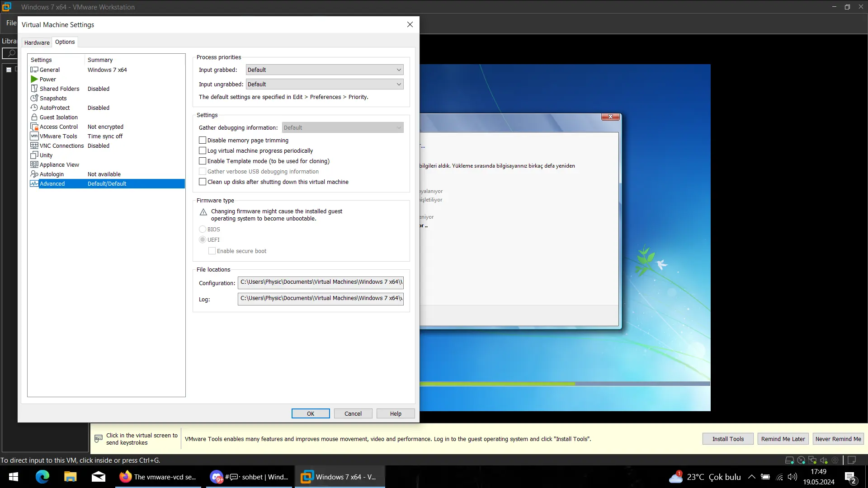Click the Unity icon in settings list
This screenshot has width=868, height=488.
point(34,155)
